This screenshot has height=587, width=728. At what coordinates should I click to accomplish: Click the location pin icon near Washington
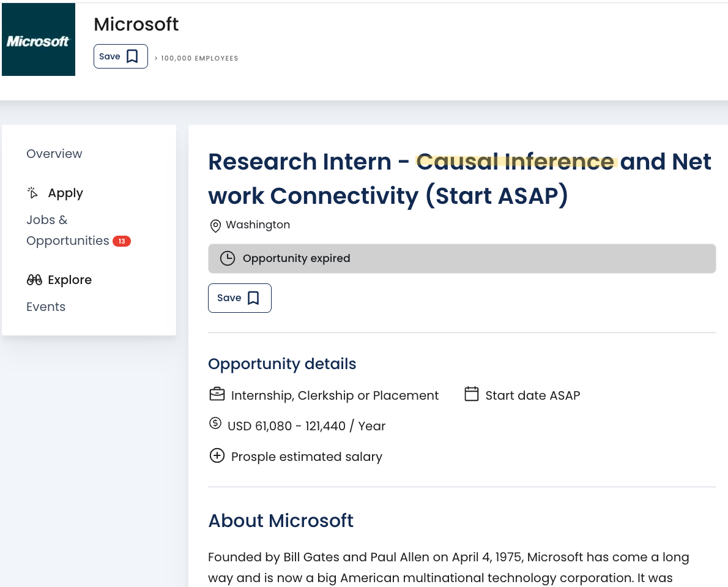pyautogui.click(x=215, y=226)
